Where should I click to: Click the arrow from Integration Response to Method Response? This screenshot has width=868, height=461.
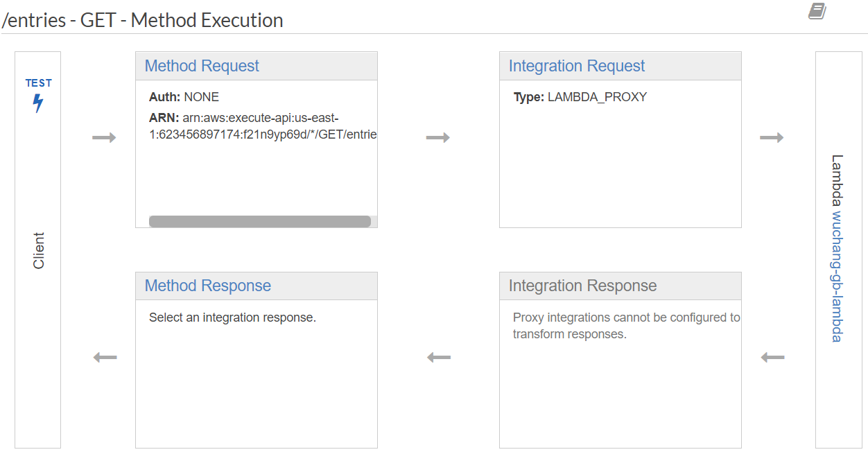[x=439, y=358]
